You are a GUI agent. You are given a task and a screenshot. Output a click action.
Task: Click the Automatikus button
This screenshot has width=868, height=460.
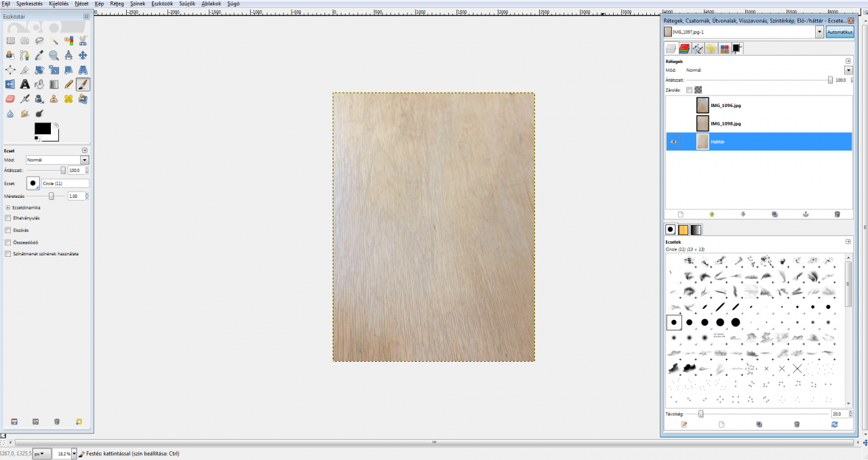click(x=840, y=32)
